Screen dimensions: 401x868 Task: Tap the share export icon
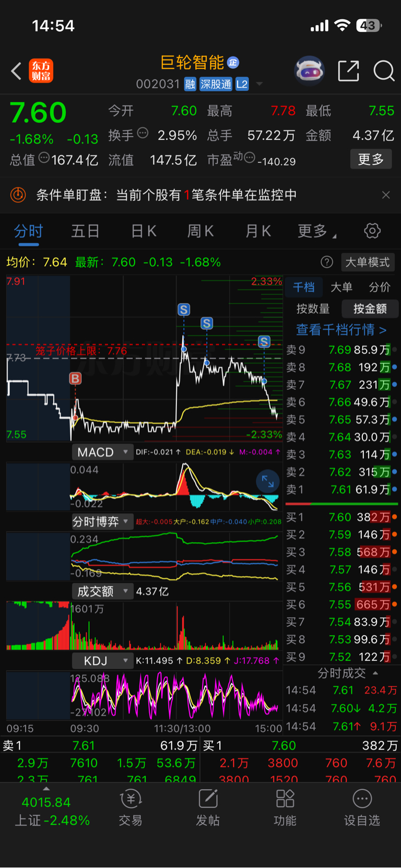pyautogui.click(x=348, y=71)
